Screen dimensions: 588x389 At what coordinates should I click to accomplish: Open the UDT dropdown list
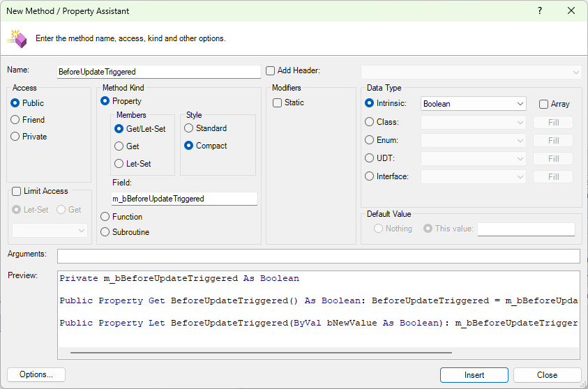point(474,158)
